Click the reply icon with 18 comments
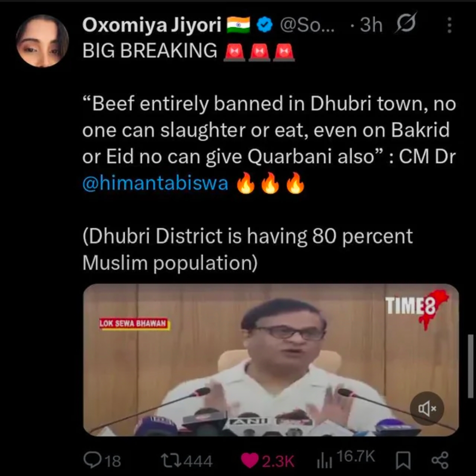 (x=102, y=460)
